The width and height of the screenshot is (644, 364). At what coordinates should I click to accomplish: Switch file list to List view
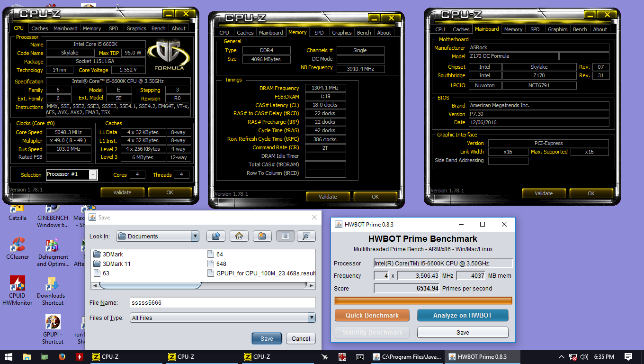point(286,236)
